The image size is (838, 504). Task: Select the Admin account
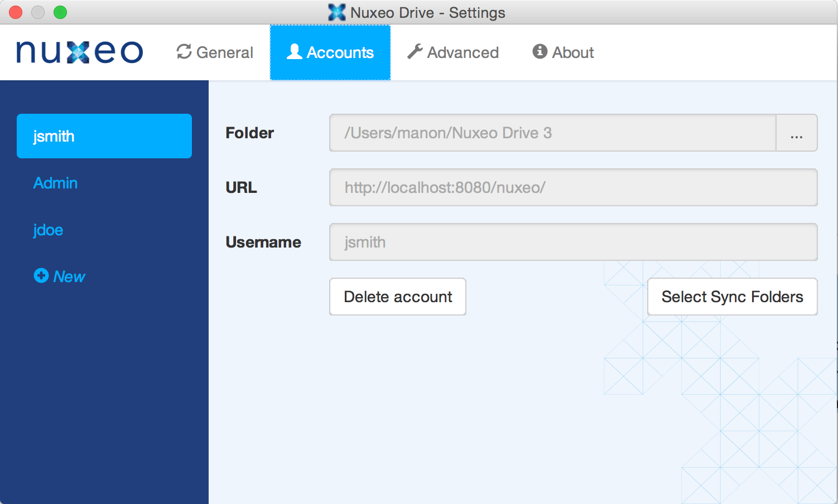point(55,183)
